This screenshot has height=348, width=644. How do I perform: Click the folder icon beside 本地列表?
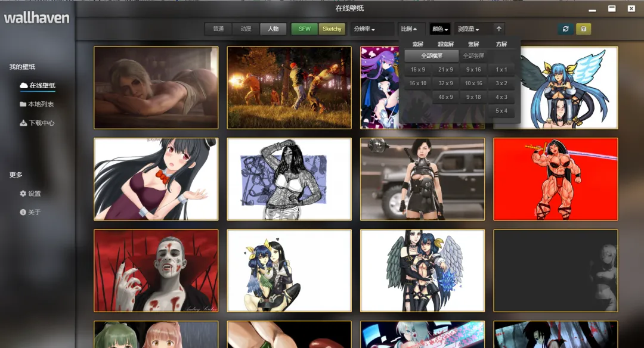pyautogui.click(x=23, y=104)
